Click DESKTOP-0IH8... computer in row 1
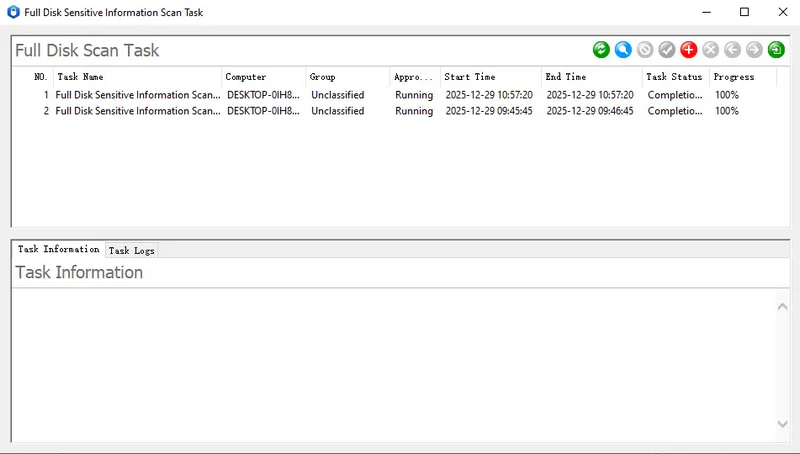 tap(263, 95)
